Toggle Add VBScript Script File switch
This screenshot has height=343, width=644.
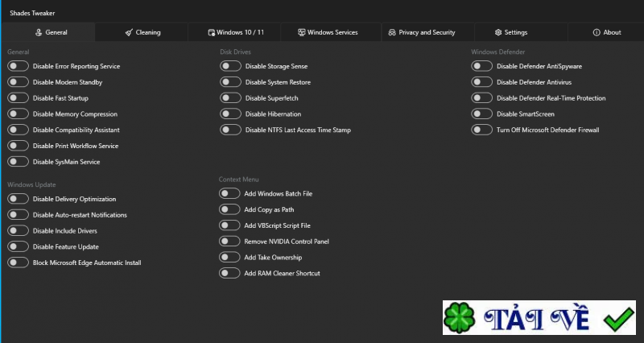[x=229, y=225]
